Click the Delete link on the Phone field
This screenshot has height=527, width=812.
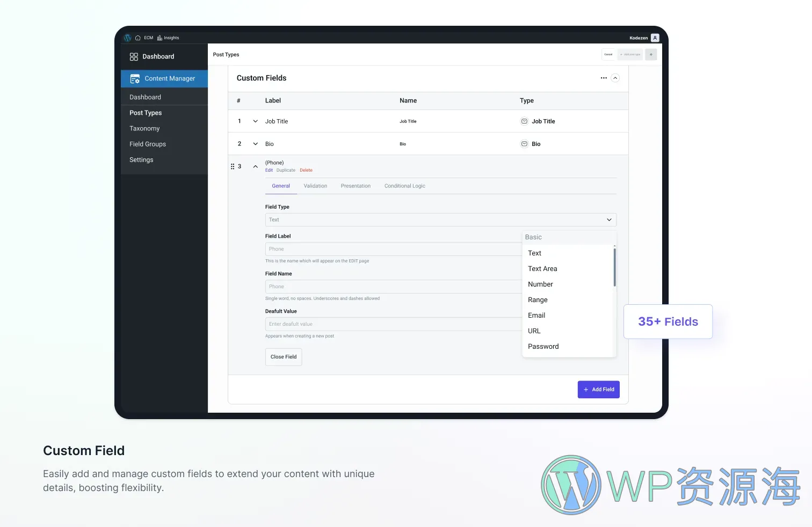point(306,170)
